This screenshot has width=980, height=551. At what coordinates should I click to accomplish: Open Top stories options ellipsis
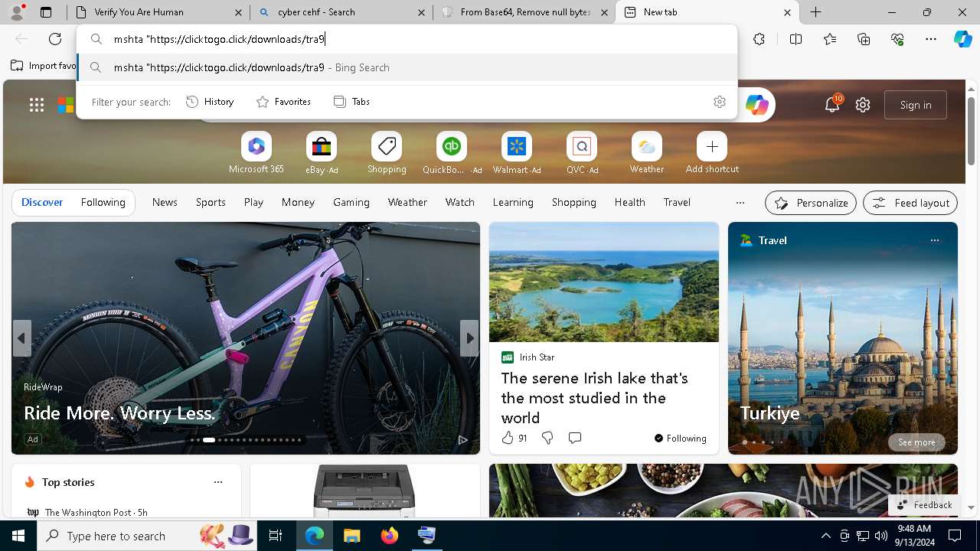coord(218,482)
